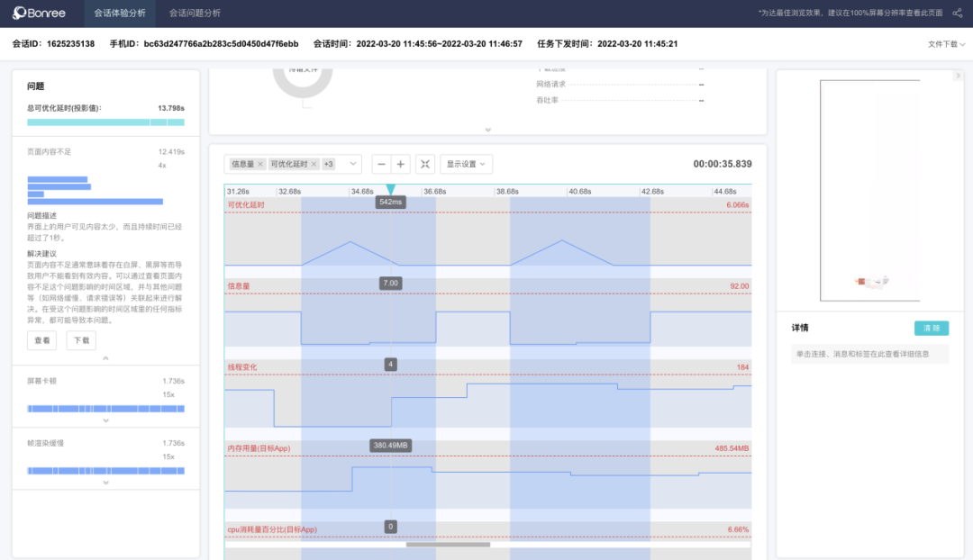Viewport: 973px width, 560px height.
Task: Click the 清除 button in the details panel
Action: [931, 329]
